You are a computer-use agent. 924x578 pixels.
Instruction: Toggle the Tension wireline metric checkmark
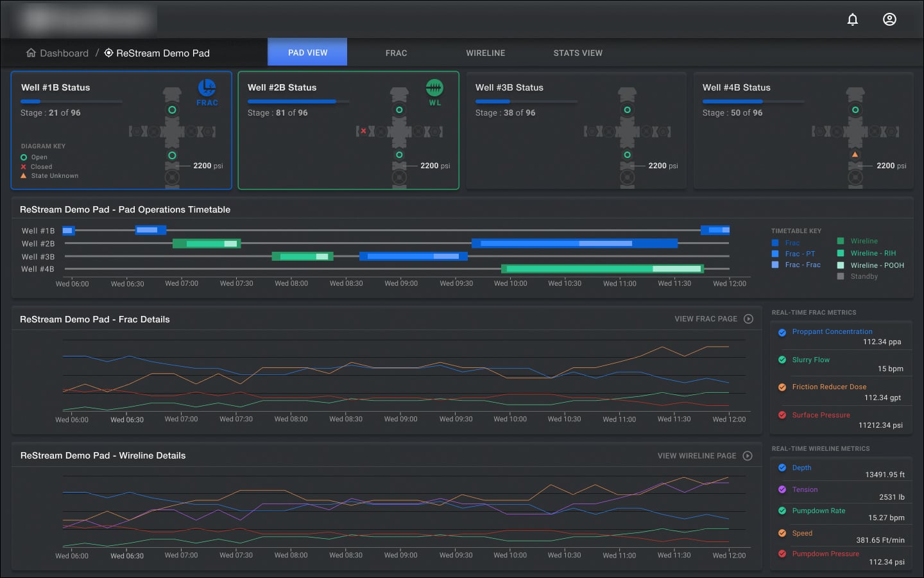pyautogui.click(x=782, y=489)
